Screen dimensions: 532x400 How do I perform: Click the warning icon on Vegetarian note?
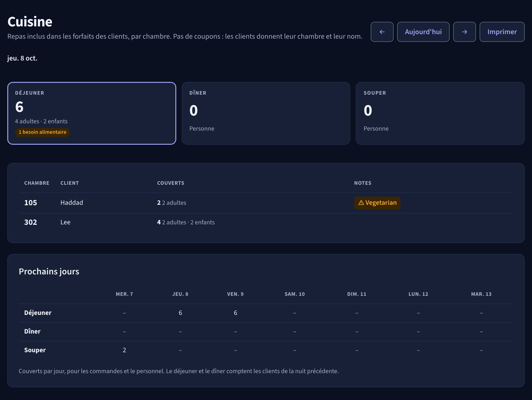pyautogui.click(x=361, y=203)
